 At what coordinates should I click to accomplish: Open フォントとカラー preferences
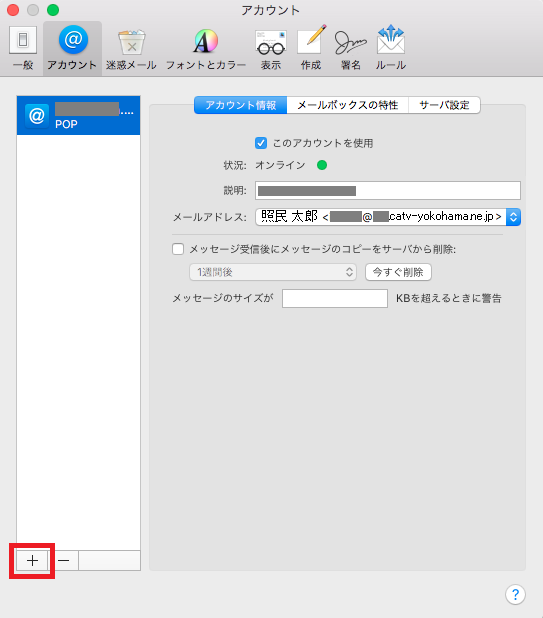[x=206, y=48]
